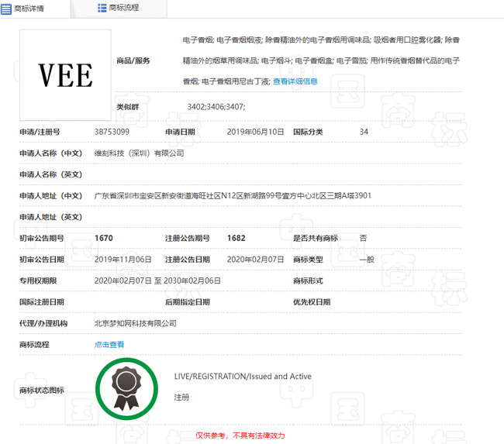Click the preliminary announcement issue 1670

pos(103,238)
